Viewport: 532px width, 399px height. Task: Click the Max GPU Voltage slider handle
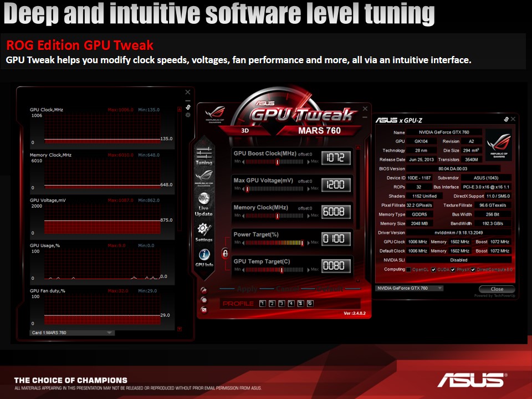click(x=247, y=189)
